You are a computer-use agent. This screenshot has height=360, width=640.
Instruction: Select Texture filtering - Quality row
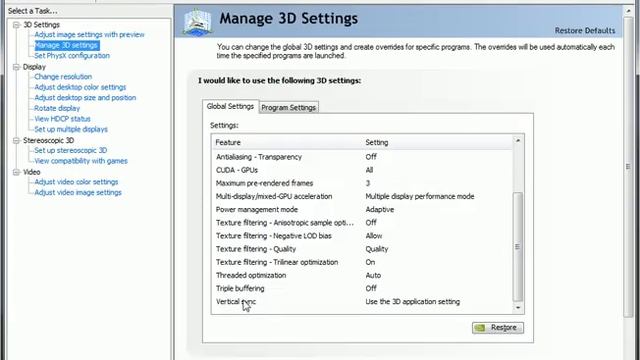(x=362, y=249)
